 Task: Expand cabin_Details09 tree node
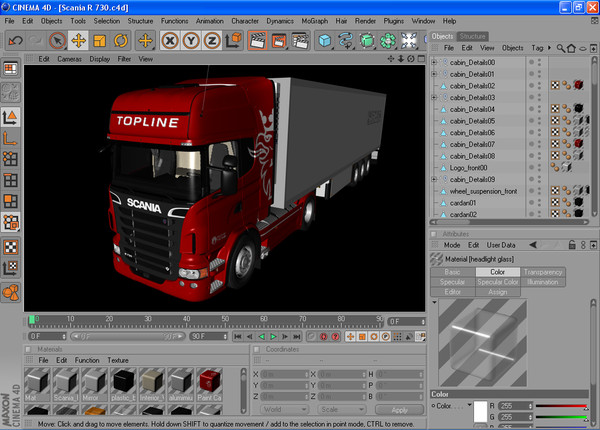434,179
